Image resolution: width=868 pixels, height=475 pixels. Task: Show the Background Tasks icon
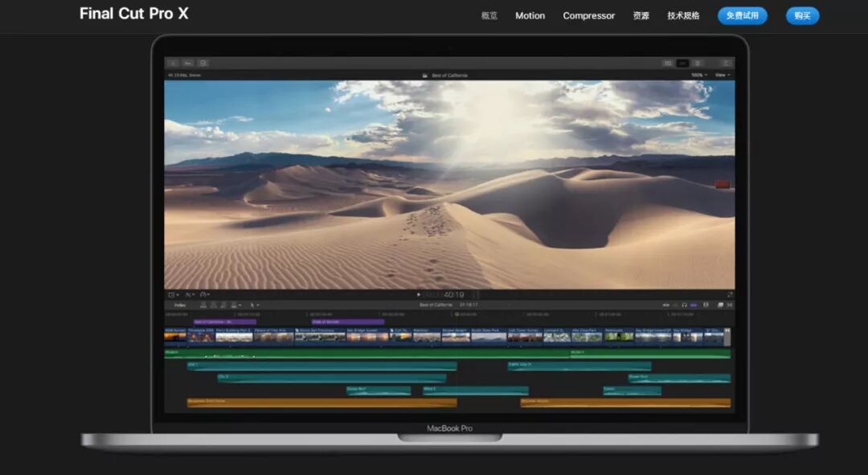pos(203,63)
